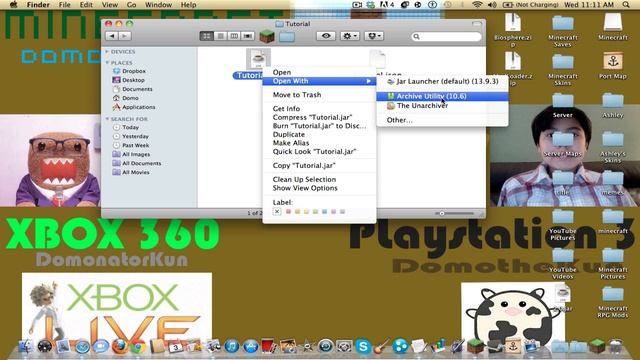Open Applications in the sidebar

pos(134,107)
